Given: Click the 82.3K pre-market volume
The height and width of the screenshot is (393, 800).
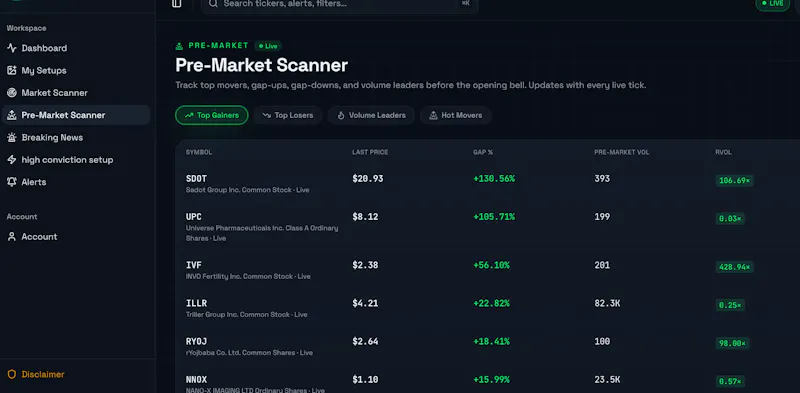Looking at the screenshot, I should pyautogui.click(x=607, y=304).
